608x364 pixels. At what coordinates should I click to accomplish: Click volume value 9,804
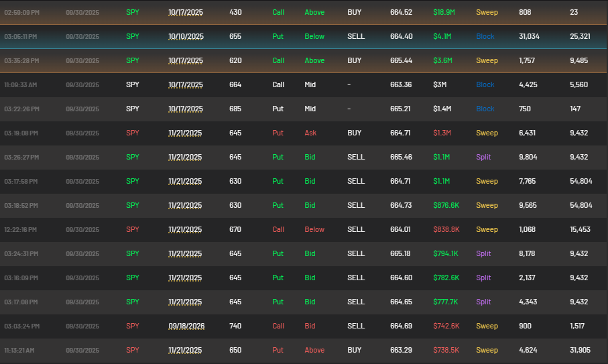(x=528, y=157)
